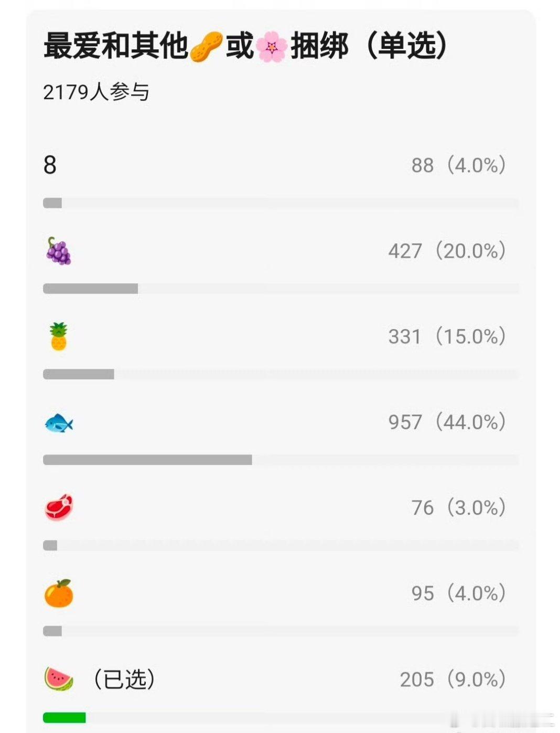Image resolution: width=560 pixels, height=733 pixels.
Task: Click the 2179人参与 participant count
Action: pos(96,92)
